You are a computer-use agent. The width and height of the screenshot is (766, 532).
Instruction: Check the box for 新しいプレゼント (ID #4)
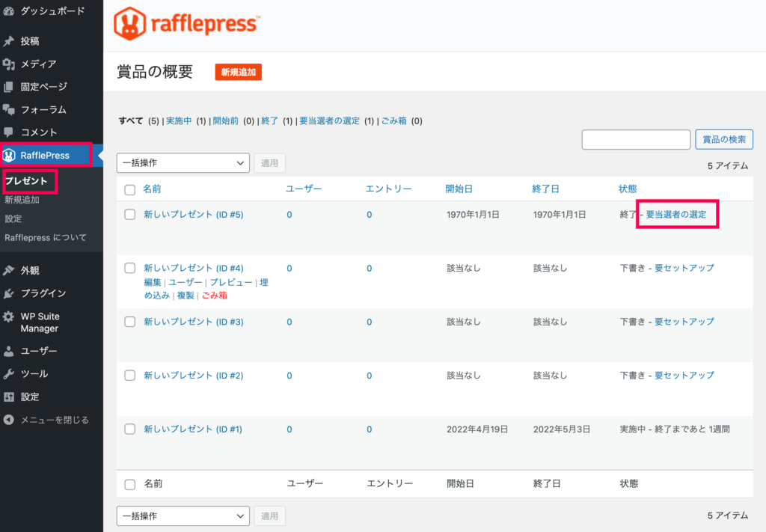point(130,268)
